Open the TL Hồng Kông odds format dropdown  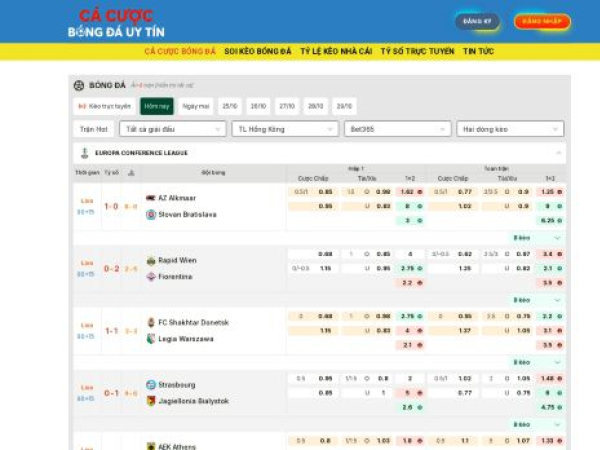pos(284,129)
